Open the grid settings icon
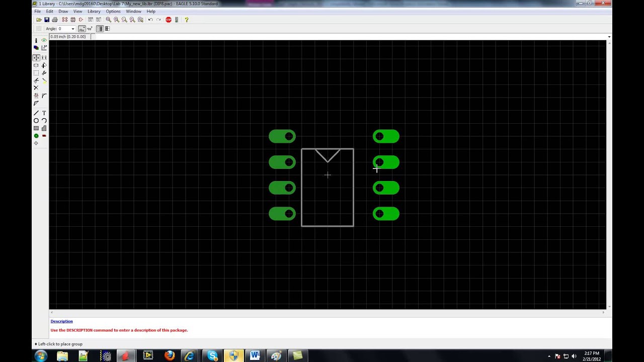Viewport: 644px width, 362px height. click(x=38, y=29)
